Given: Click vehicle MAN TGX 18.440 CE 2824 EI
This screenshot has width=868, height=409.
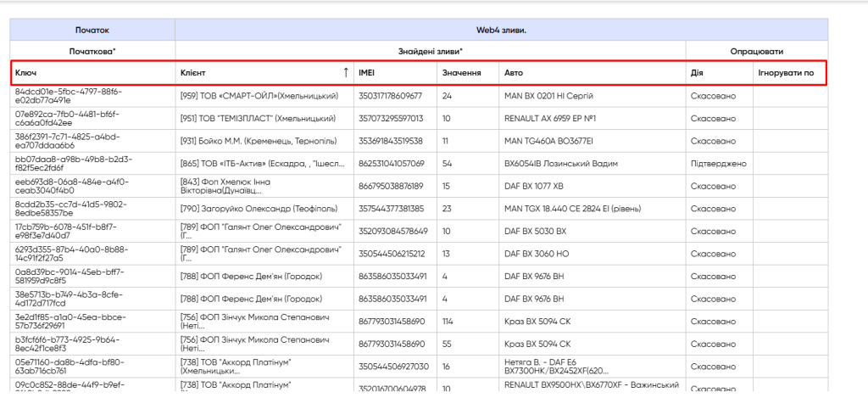Looking at the screenshot, I should click(x=572, y=209).
